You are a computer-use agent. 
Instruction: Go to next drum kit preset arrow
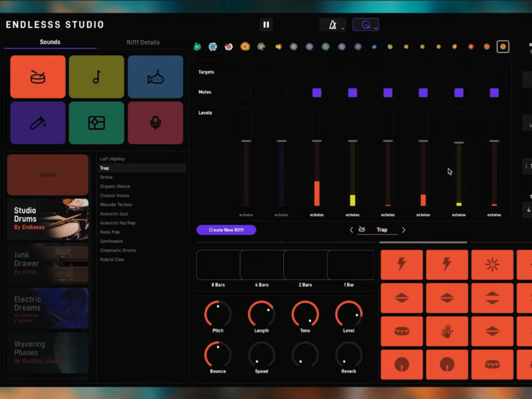[x=403, y=230]
